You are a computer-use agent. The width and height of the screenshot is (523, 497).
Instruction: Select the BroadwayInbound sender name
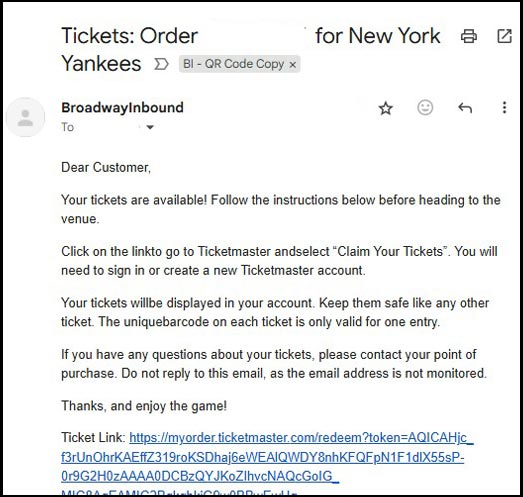click(122, 108)
